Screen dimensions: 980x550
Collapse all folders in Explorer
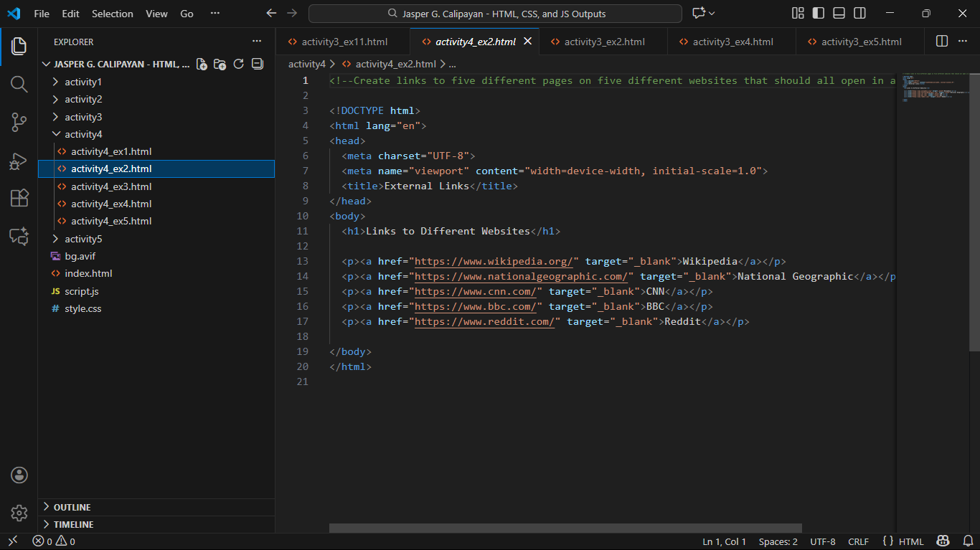258,64
